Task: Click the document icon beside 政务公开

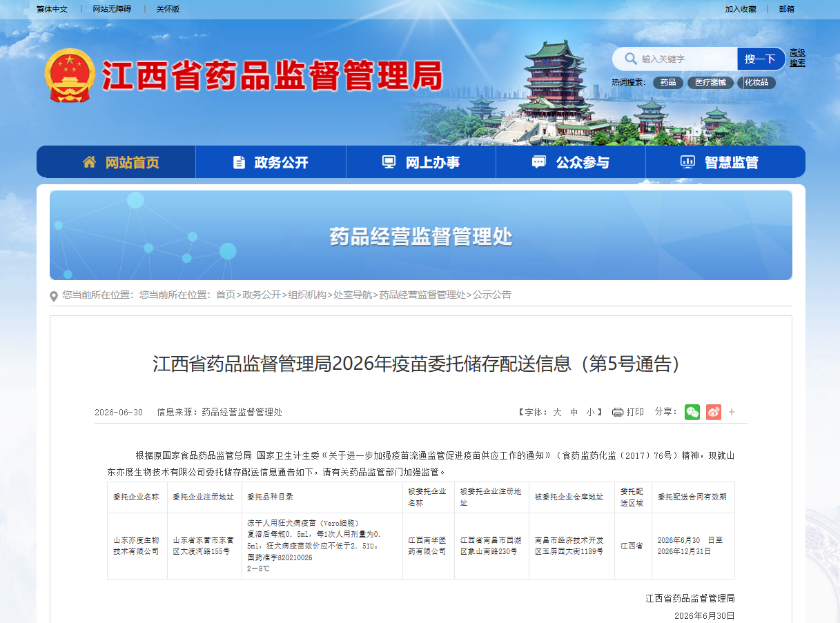Action: point(240,162)
